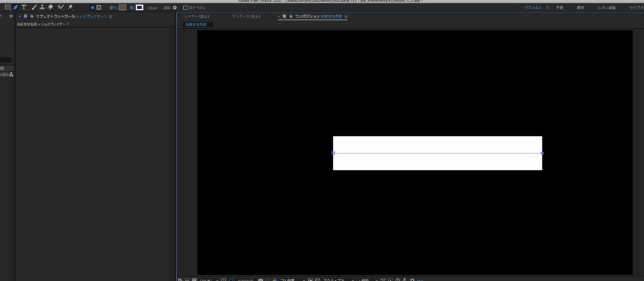Screen dimensions: 644x281
Task: Select the right path vertex of the shape
Action: point(542,153)
